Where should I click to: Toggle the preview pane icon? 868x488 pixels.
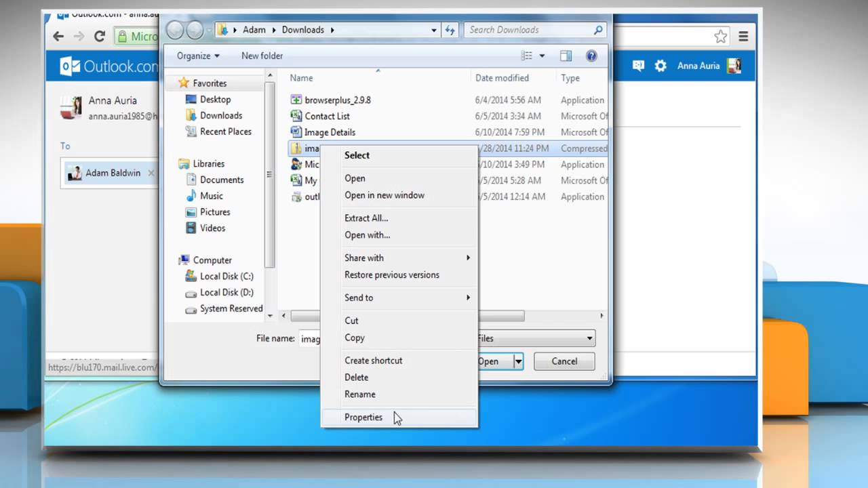tap(566, 56)
